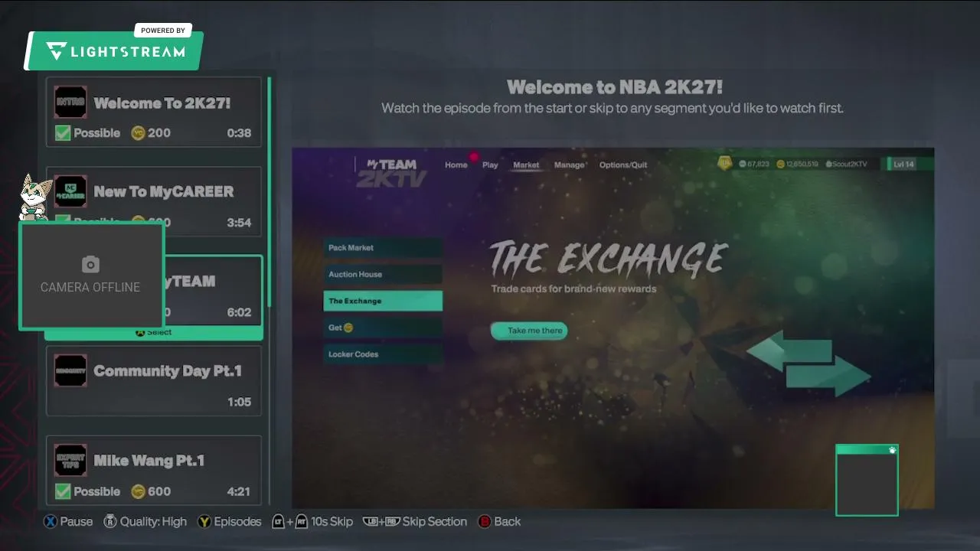Open the Home menu tab
Image resolution: width=980 pixels, height=551 pixels.
point(456,165)
